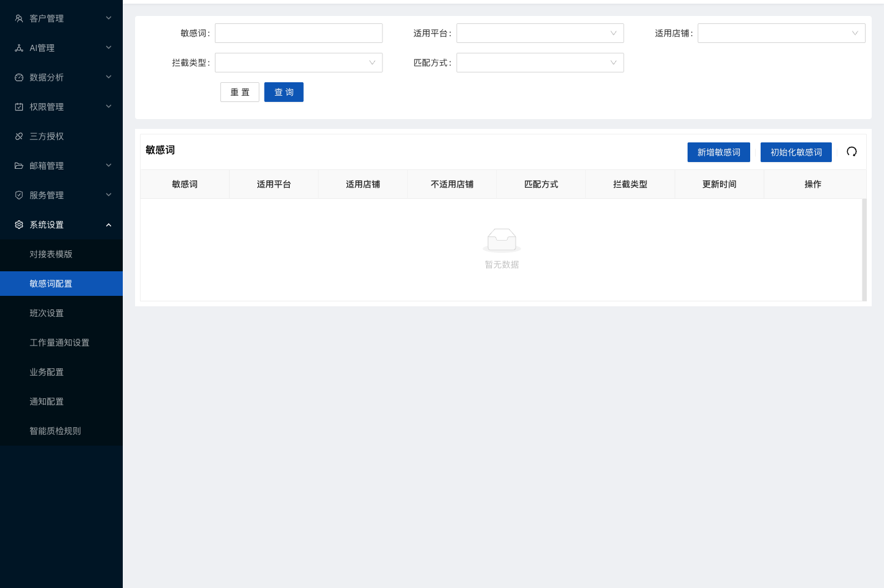Click the 权限管理 sidebar icon
Viewport: 884px width, 588px height.
click(19, 107)
